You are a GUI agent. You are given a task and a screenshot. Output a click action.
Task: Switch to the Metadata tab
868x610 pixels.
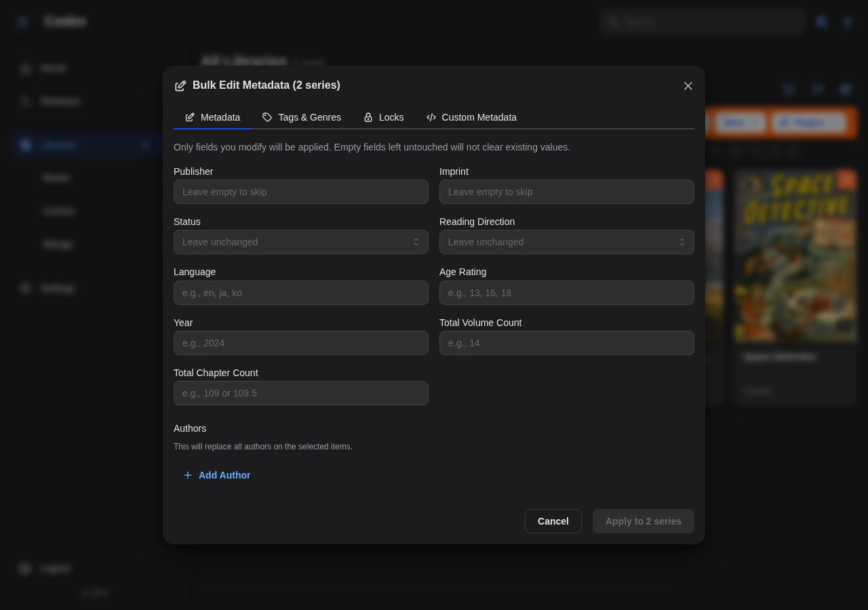tap(212, 117)
